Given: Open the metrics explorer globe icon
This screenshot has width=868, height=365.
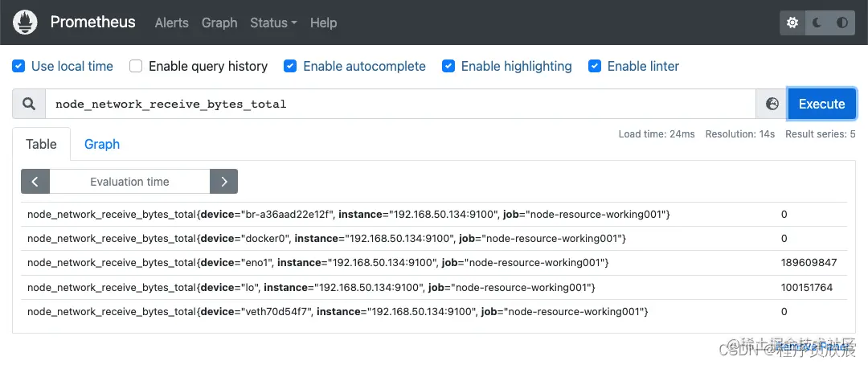Looking at the screenshot, I should pyautogui.click(x=772, y=104).
